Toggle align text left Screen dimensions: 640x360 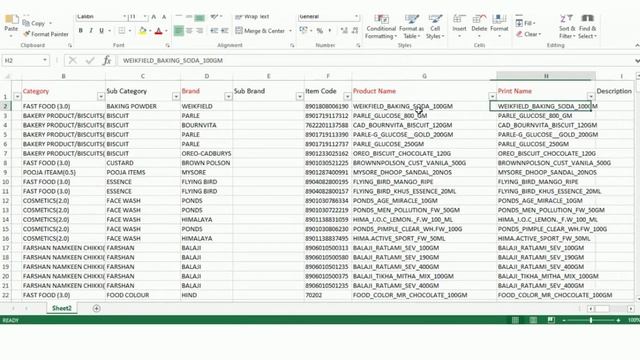(178, 31)
